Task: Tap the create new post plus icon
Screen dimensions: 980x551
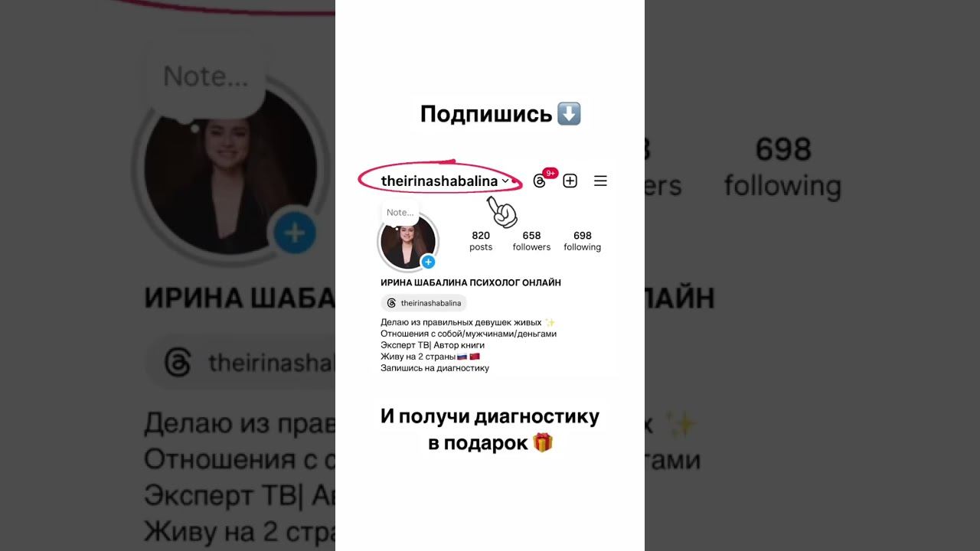Action: (x=570, y=181)
